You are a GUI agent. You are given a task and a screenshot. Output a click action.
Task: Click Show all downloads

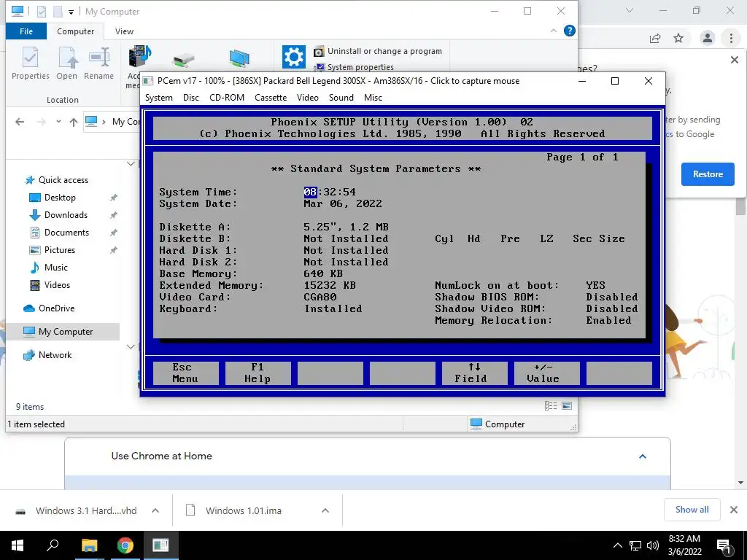click(692, 510)
